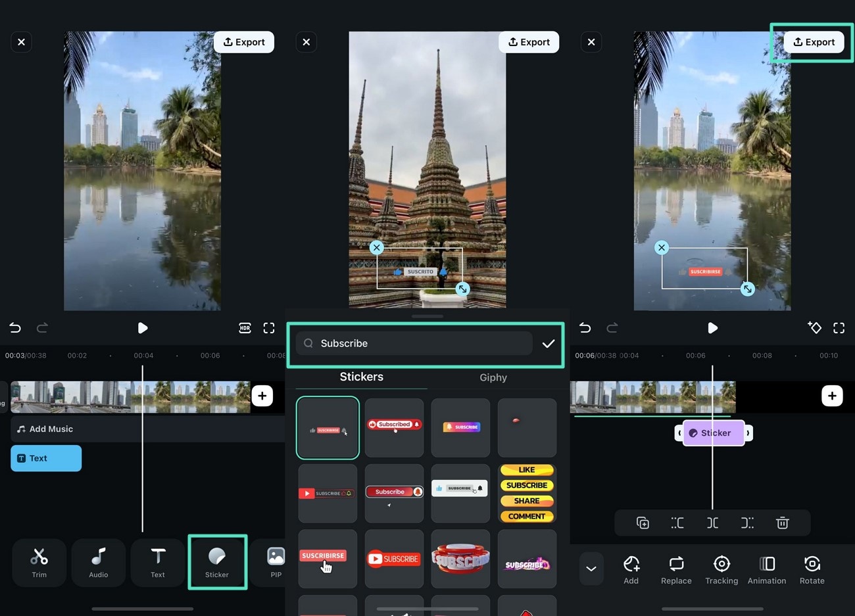Toggle HDR in left panel

click(245, 328)
